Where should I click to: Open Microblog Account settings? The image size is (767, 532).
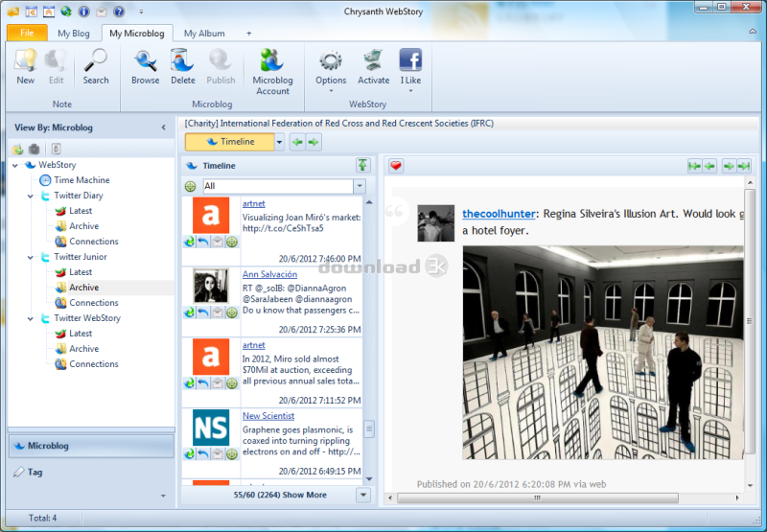pyautogui.click(x=272, y=72)
